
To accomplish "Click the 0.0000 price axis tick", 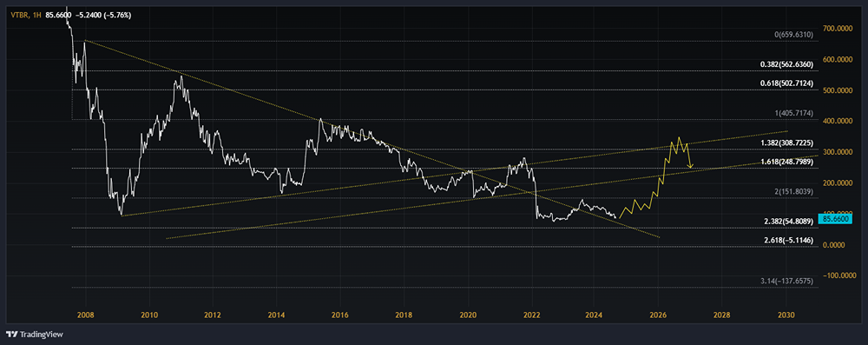I will [832, 244].
